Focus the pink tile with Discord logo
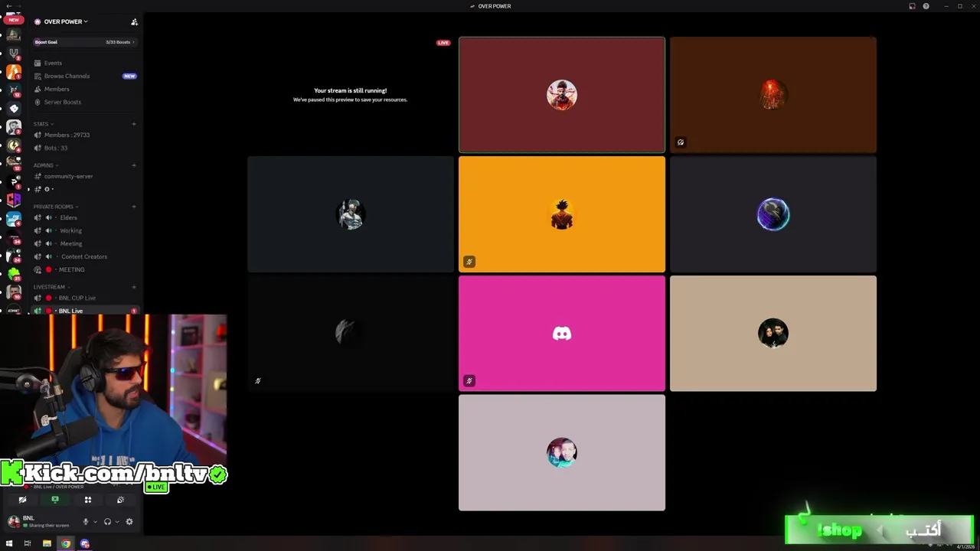Image resolution: width=980 pixels, height=551 pixels. tap(562, 334)
